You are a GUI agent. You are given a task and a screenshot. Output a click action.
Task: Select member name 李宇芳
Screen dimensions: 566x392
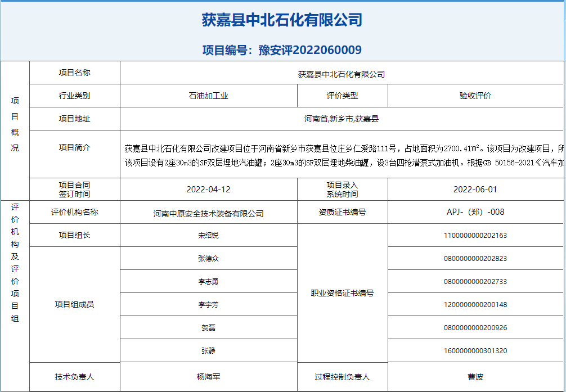pyautogui.click(x=208, y=305)
